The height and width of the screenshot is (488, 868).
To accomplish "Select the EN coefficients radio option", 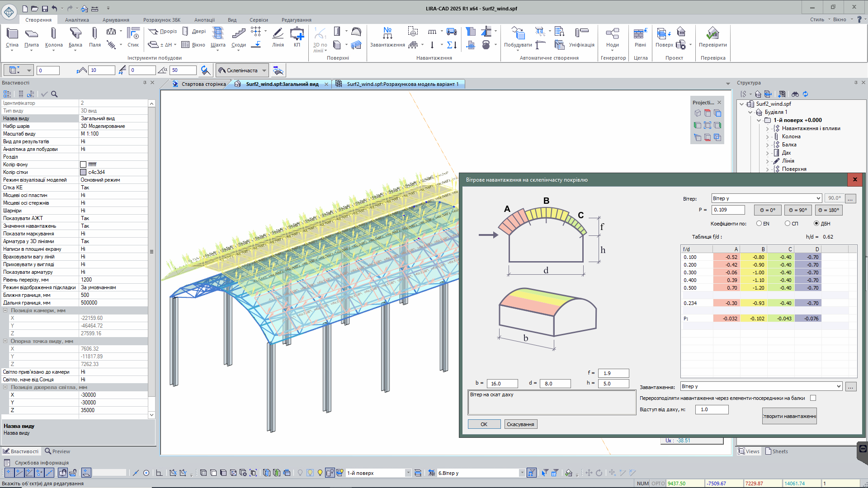I will coord(759,223).
